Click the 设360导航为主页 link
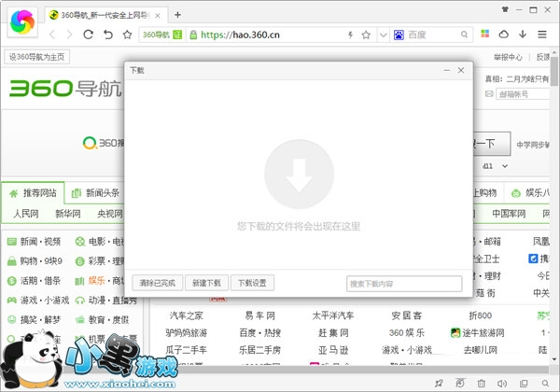The width and height of the screenshot is (560, 392). tap(37, 57)
